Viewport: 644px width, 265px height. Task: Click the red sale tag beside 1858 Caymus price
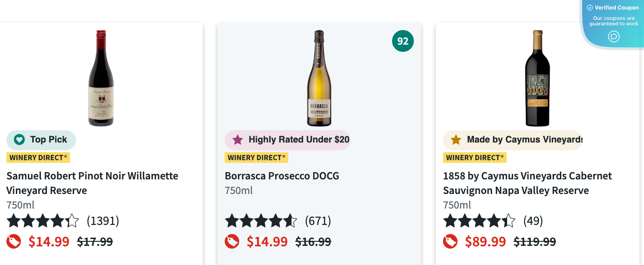(451, 241)
